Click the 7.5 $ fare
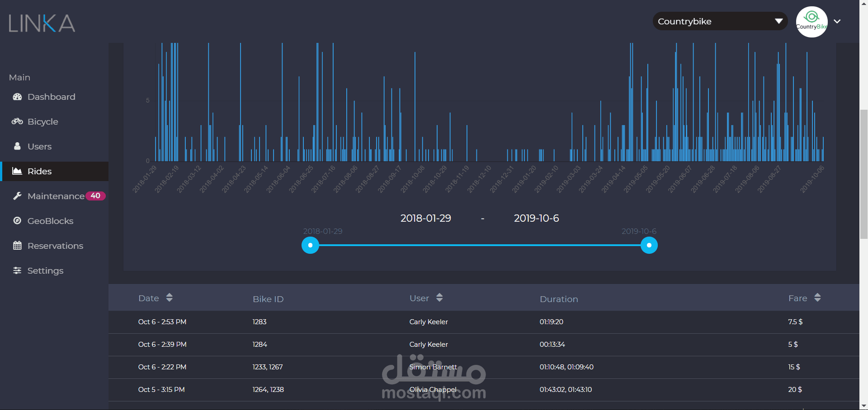Screen dimensions: 868x410 (x=795, y=322)
